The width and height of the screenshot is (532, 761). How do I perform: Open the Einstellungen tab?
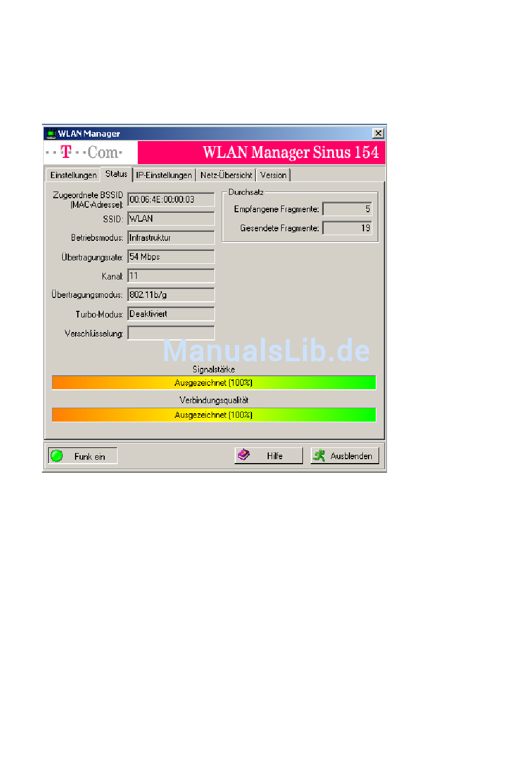pyautogui.click(x=73, y=175)
